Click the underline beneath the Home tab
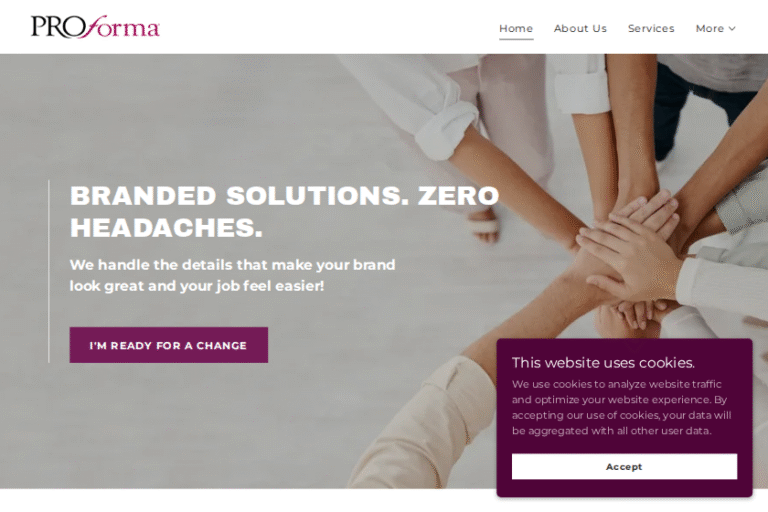 pyautogui.click(x=516, y=38)
